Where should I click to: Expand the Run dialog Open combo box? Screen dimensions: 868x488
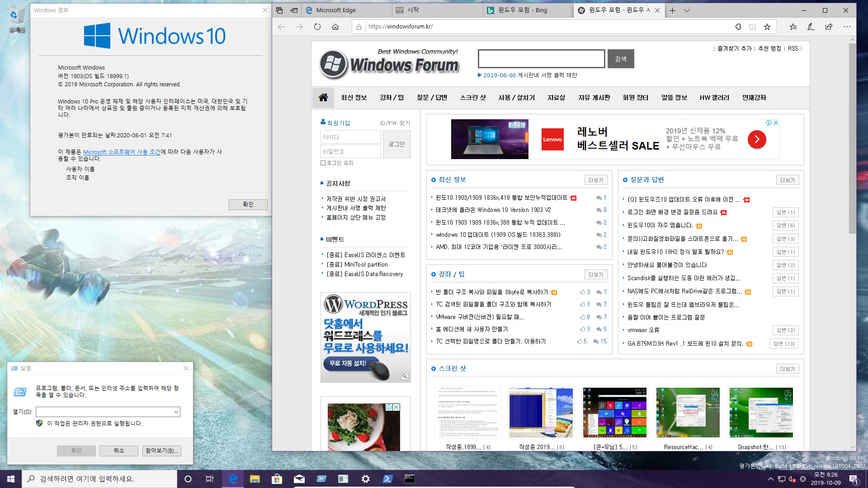tap(176, 412)
